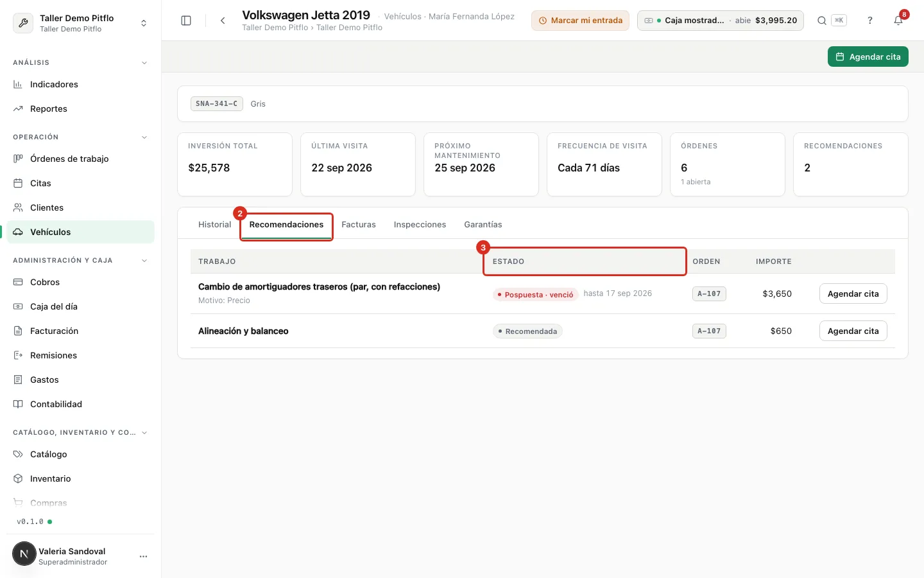
Task: Click the $3,650 importe amount
Action: [777, 293]
